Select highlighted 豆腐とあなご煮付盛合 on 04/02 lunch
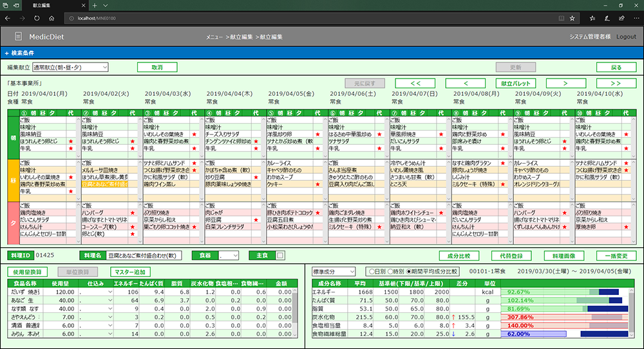 click(105, 184)
